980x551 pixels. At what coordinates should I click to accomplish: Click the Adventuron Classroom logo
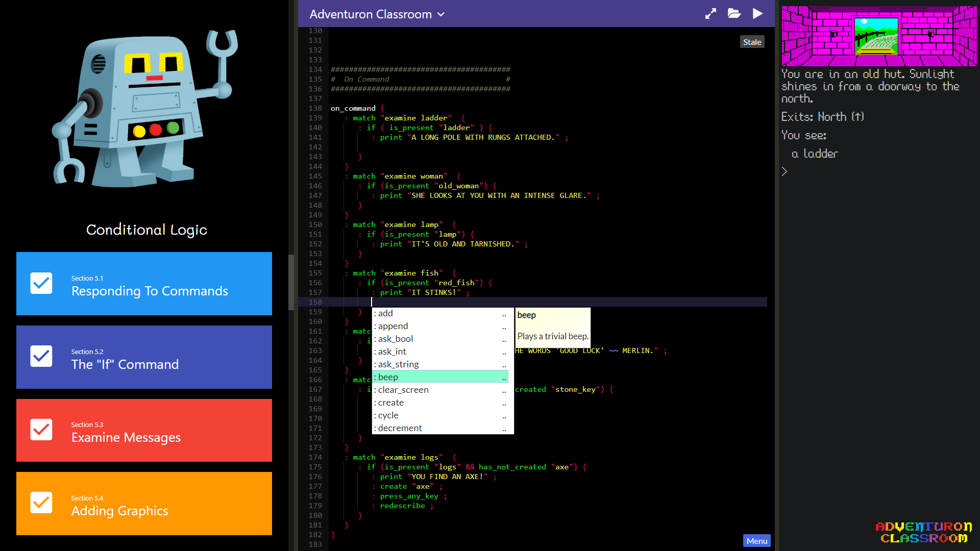pos(923,532)
